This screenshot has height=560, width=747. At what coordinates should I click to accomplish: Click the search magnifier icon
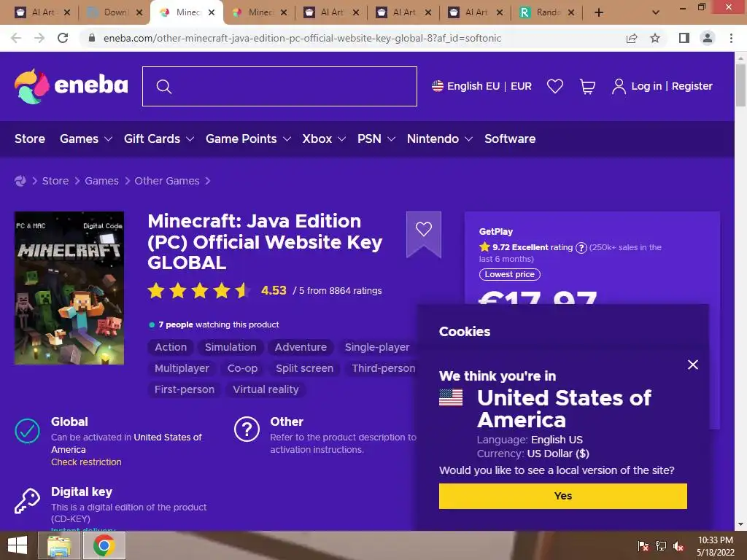(164, 87)
